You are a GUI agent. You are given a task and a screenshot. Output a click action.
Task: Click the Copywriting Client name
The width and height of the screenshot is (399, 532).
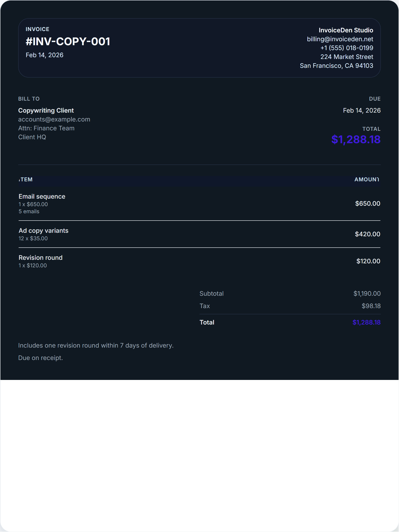coord(46,110)
